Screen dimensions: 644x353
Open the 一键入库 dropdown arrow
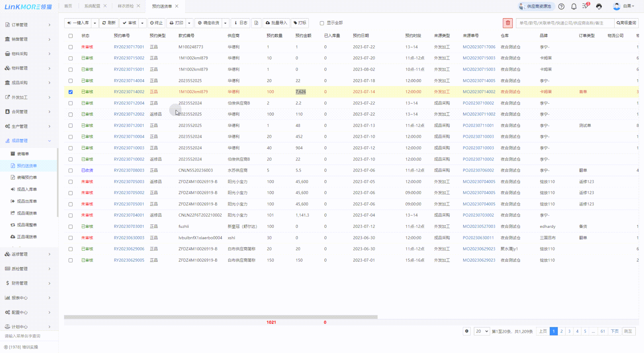[x=95, y=23]
